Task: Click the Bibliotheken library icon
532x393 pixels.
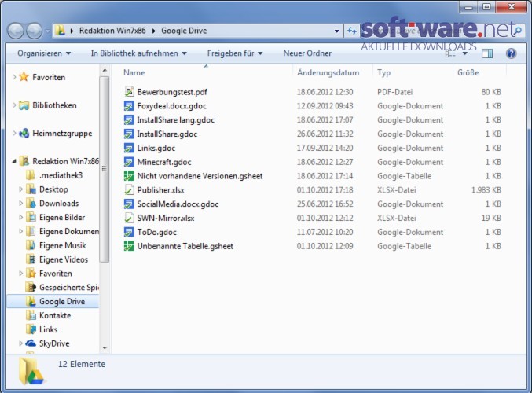Action: 24,105
